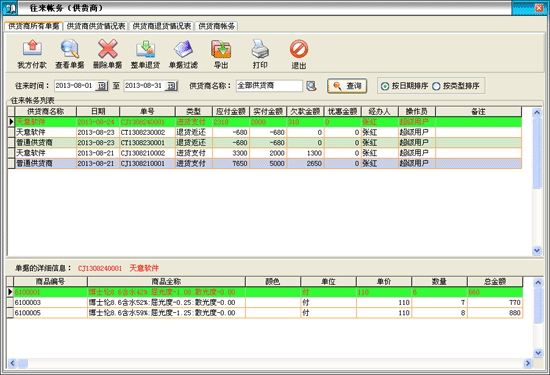The width and height of the screenshot is (550, 375).
Task: Close the 往来帐务 window
Action: (x=539, y=8)
